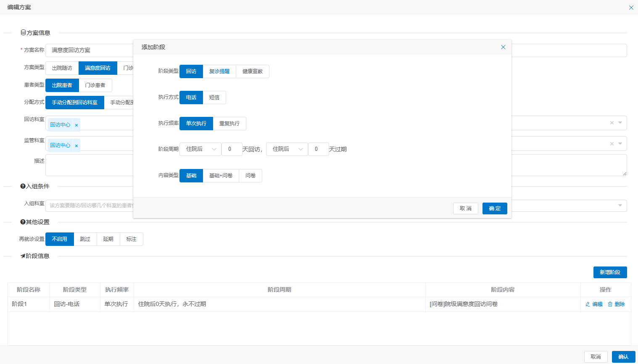Screen dimensions: 638x364
Task: Open the first 住院后 dropdown in 阶段周期
Action: (200, 149)
